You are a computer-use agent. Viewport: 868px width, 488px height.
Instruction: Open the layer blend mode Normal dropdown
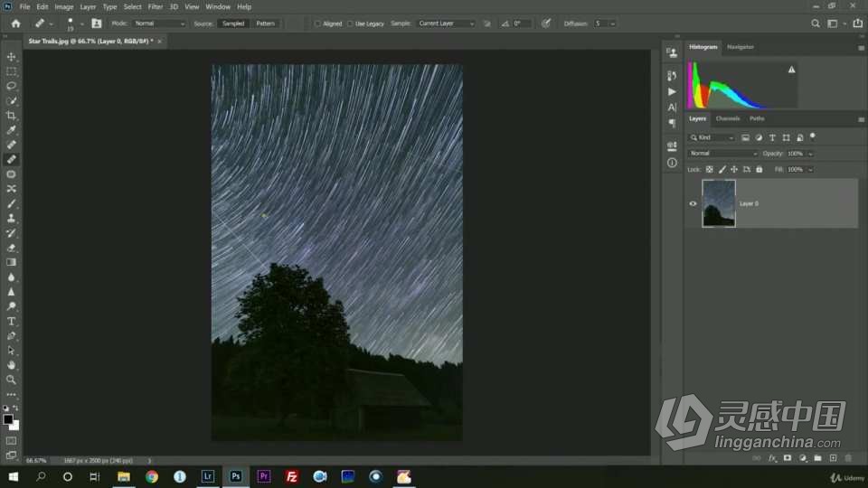tap(722, 154)
